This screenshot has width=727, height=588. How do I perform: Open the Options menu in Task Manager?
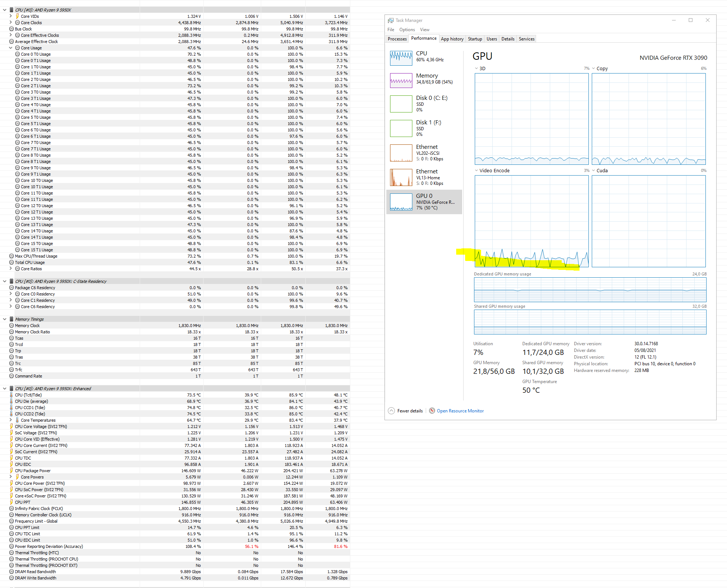407,30
